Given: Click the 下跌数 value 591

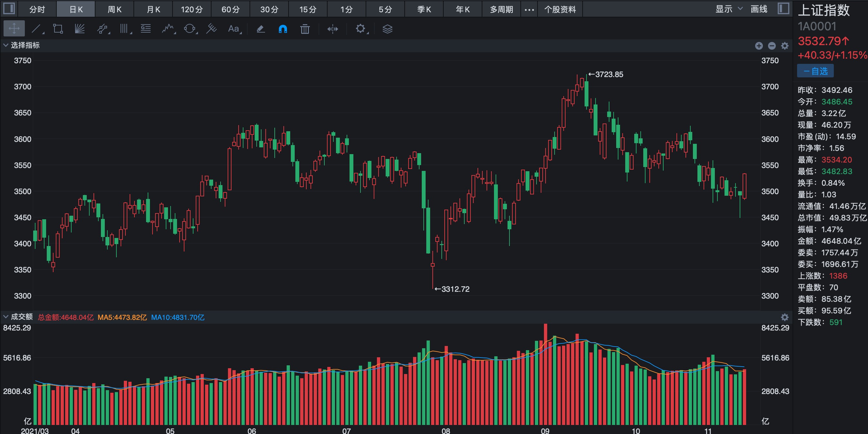Looking at the screenshot, I should (x=836, y=322).
